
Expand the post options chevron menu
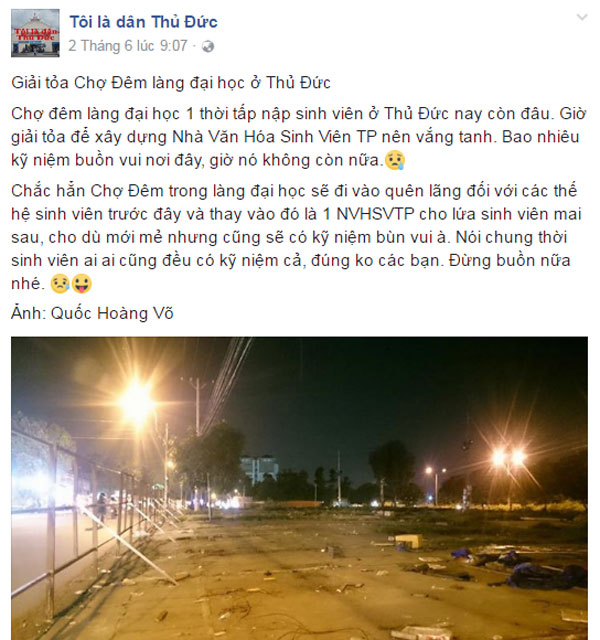(x=582, y=17)
